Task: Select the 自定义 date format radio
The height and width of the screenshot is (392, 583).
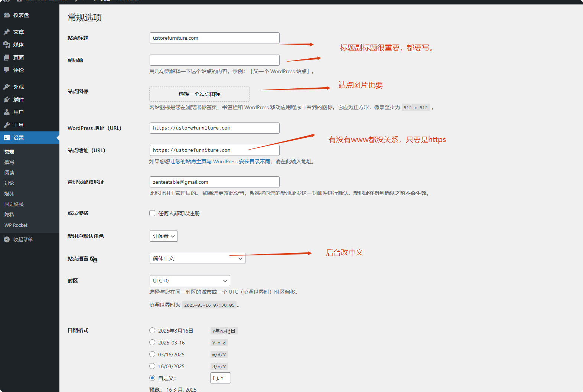Action: click(x=152, y=378)
